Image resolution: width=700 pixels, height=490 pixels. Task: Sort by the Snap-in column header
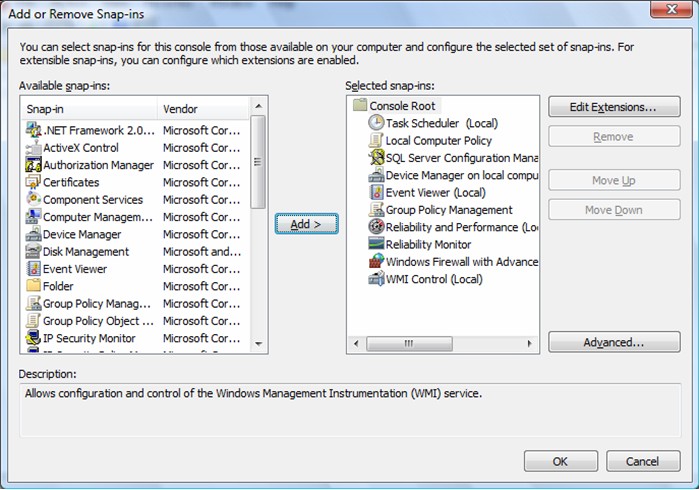coord(90,109)
